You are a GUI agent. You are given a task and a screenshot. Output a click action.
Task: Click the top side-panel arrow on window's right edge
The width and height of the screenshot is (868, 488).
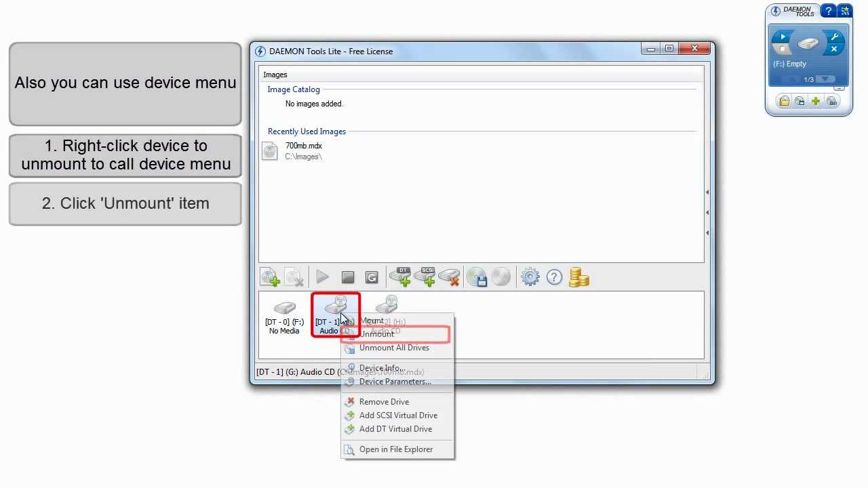click(x=707, y=192)
